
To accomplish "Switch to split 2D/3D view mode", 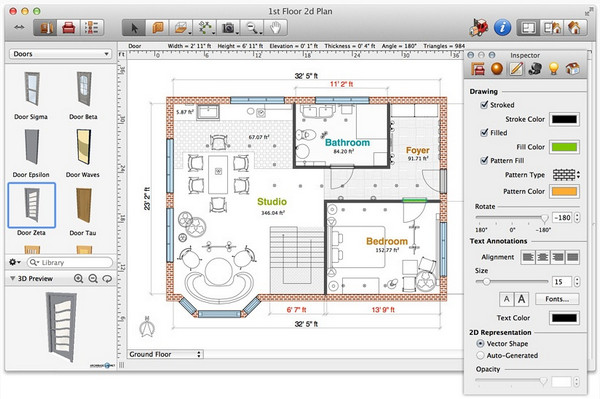I will click(x=551, y=28).
